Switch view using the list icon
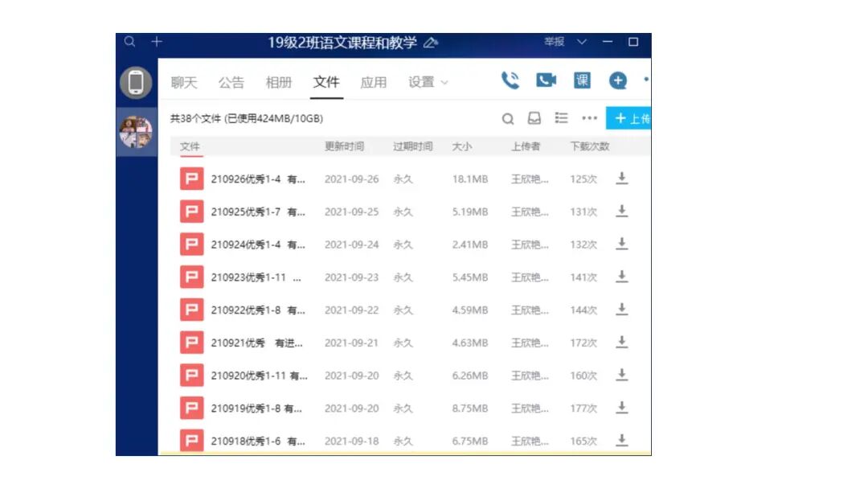The image size is (868, 489). (x=560, y=117)
